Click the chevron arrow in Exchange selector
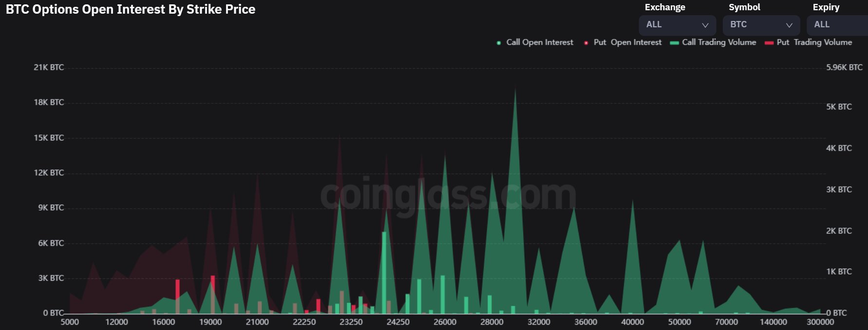The height and width of the screenshot is (330, 868). coord(705,25)
